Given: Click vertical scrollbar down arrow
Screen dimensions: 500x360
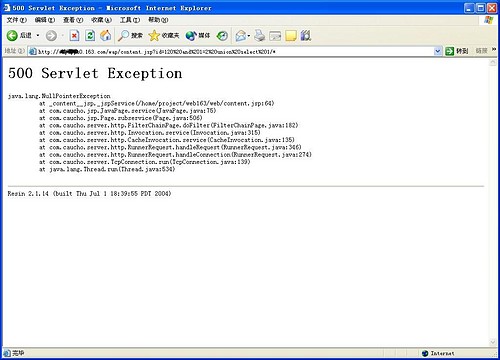Looking at the screenshot, I should pos(493,342).
